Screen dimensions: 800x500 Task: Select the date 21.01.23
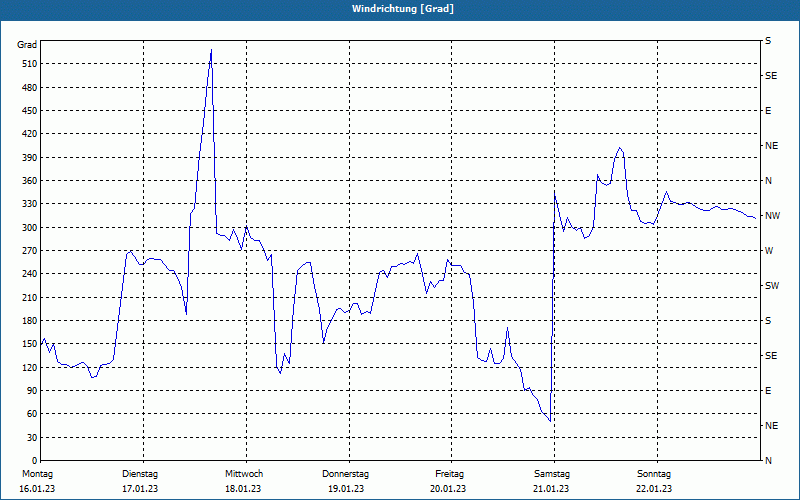point(551,489)
